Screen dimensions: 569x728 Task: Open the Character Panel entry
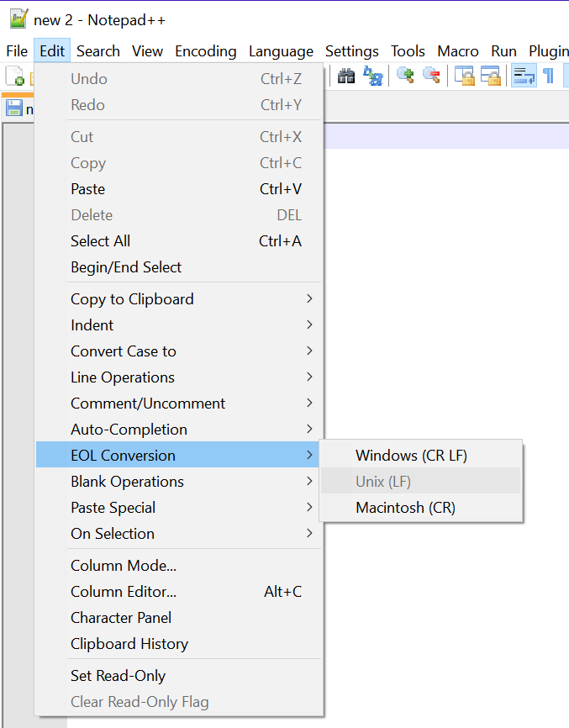pos(121,618)
